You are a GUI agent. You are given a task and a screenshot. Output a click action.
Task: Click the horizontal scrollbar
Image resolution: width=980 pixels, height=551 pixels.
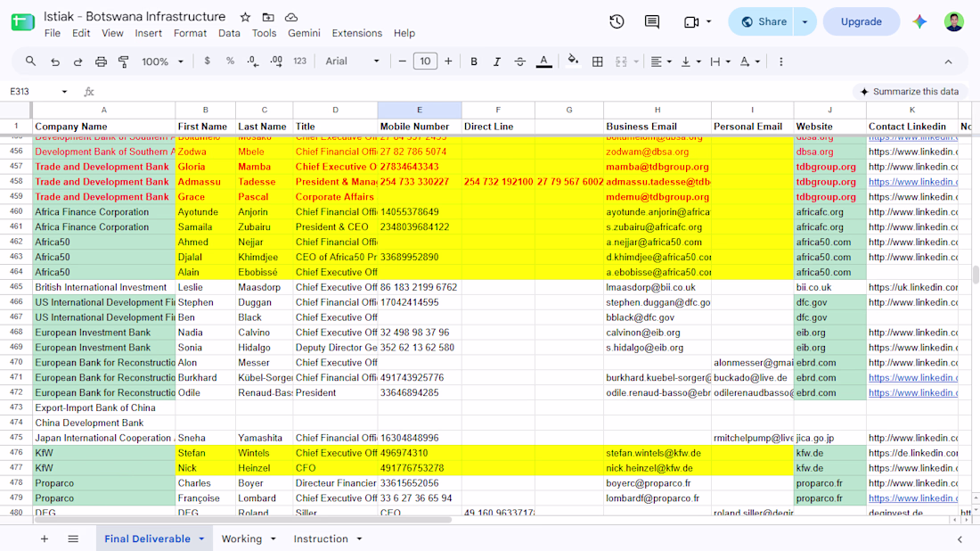click(244, 519)
